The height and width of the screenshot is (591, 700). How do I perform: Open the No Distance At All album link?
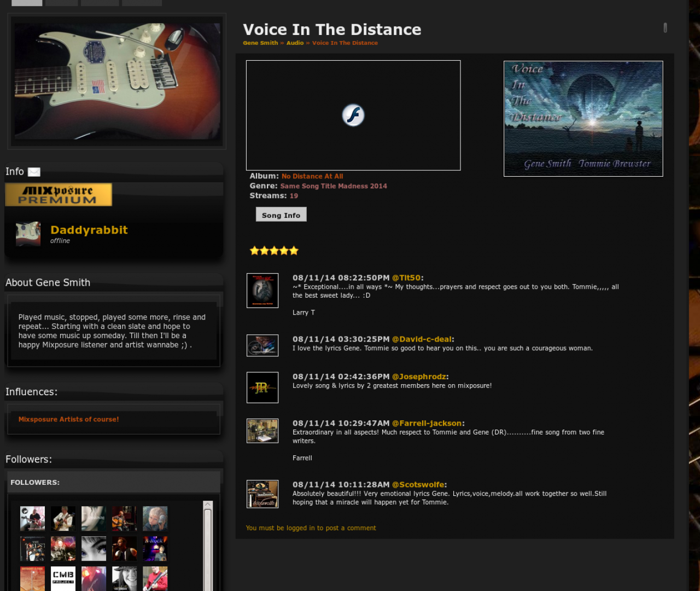(312, 176)
